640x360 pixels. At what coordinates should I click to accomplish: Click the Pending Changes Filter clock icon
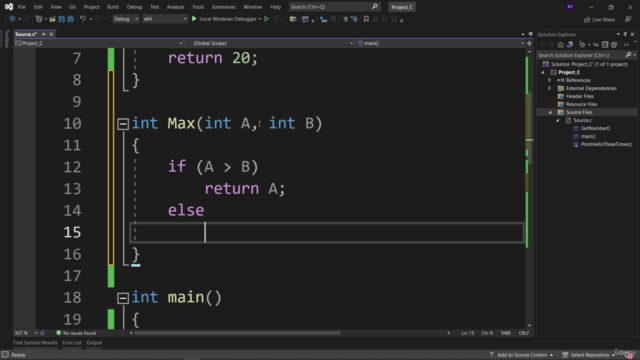pos(582,45)
